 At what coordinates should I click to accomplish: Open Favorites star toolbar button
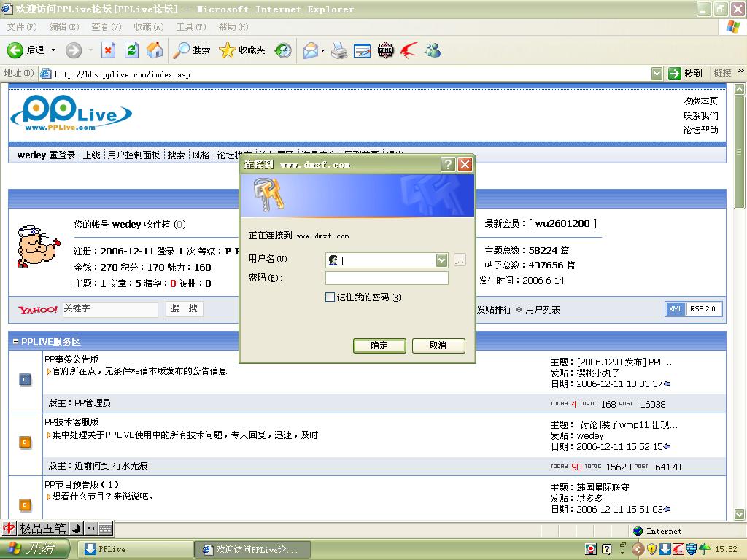242,50
